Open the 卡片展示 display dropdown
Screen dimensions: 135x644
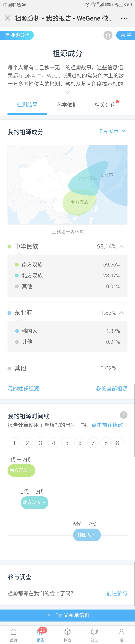click(112, 131)
